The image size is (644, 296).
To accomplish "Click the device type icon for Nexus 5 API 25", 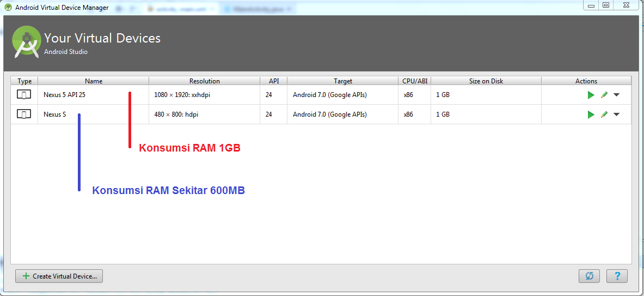I will (x=24, y=95).
